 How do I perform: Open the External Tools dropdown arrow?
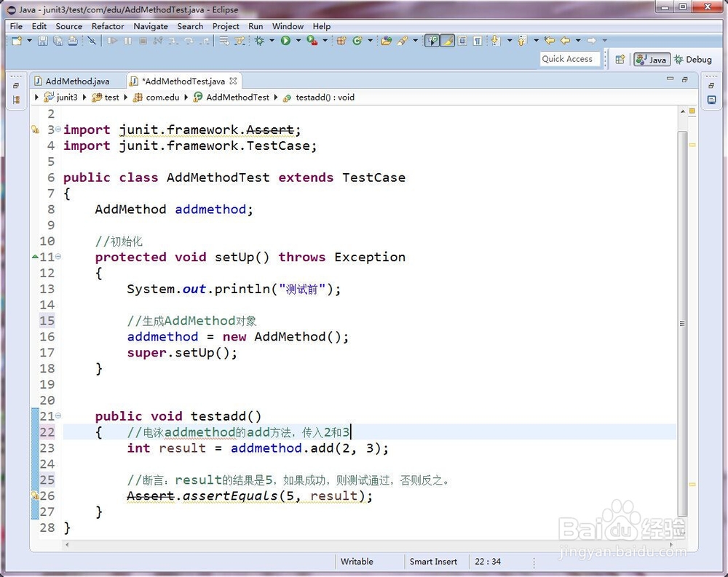click(x=325, y=41)
